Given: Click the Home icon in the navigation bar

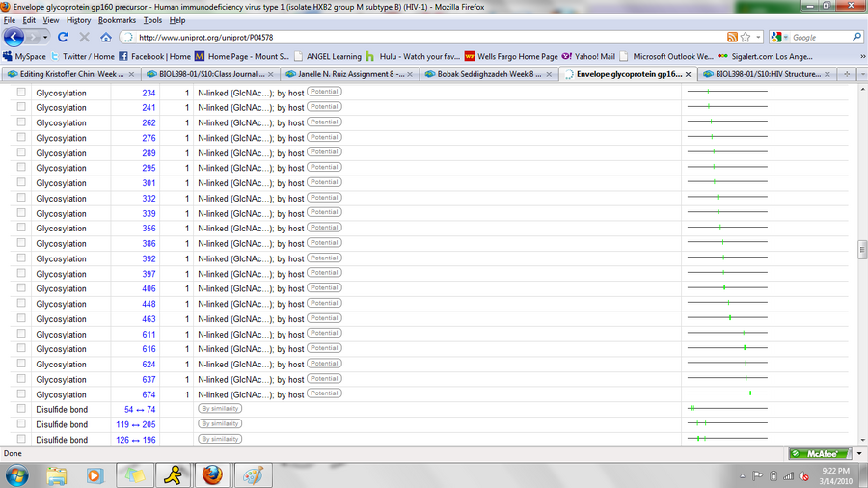Looking at the screenshot, I should pos(106,38).
